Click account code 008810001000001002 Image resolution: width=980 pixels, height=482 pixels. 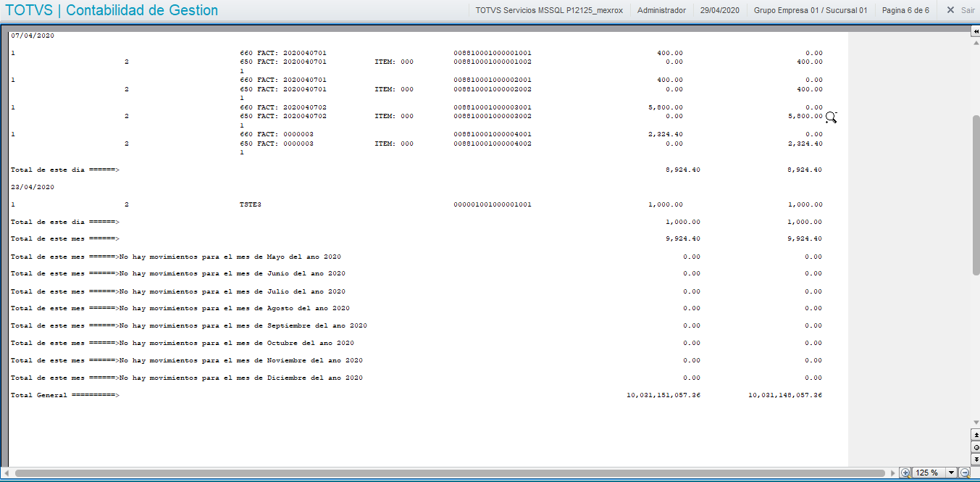[493, 62]
